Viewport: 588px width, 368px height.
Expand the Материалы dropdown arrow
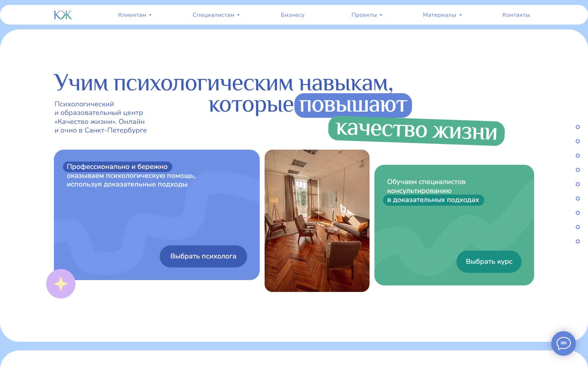click(461, 15)
